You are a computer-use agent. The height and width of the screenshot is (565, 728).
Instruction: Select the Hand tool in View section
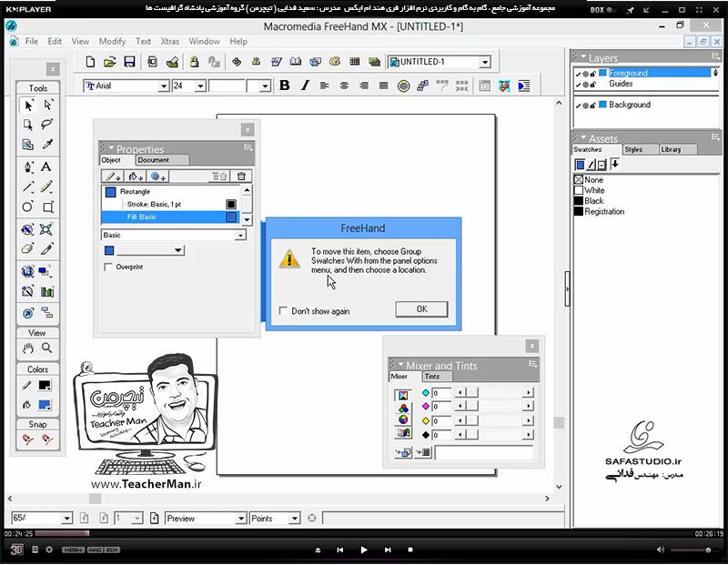click(x=28, y=348)
